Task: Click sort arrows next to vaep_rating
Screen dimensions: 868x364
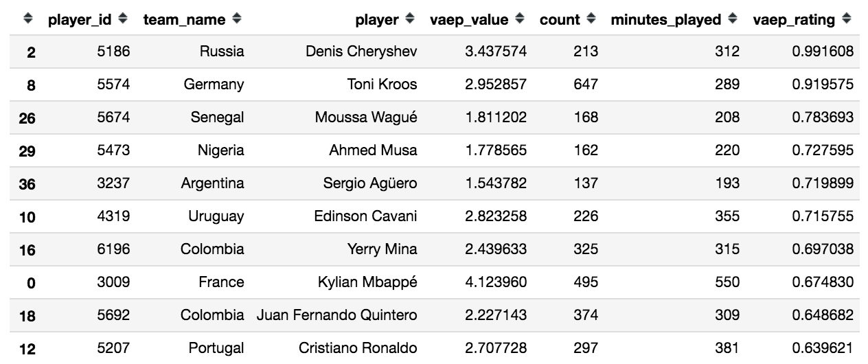Action: click(847, 19)
